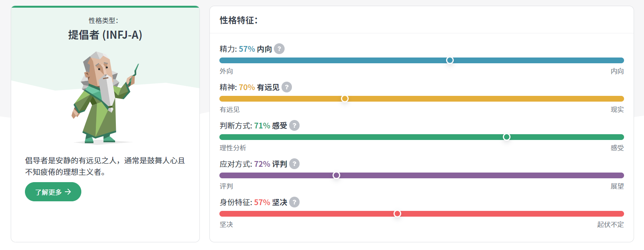Click the red 身份特征 slider handle
This screenshot has height=250, width=644.
tap(397, 214)
